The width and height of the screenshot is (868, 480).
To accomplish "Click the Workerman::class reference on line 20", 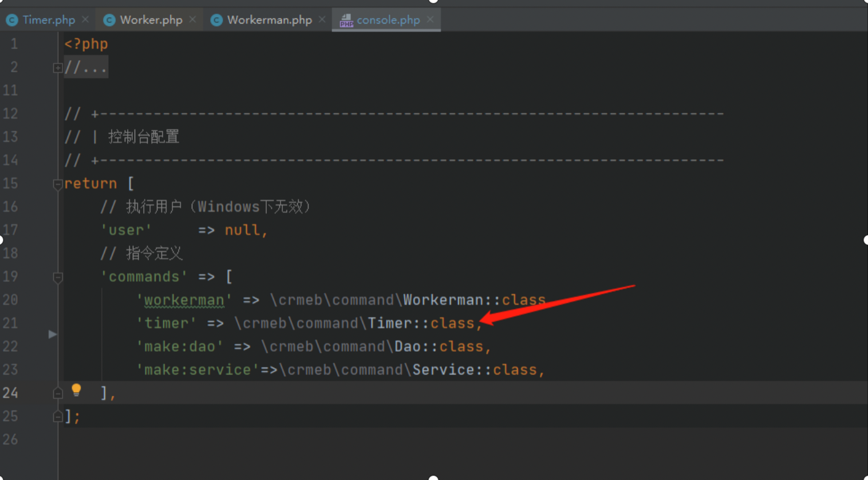I will click(x=475, y=300).
